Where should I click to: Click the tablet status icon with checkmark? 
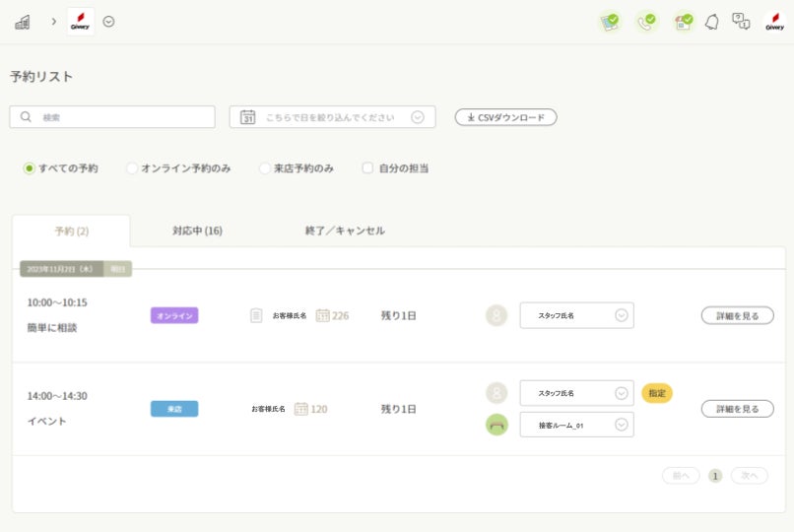tap(611, 22)
